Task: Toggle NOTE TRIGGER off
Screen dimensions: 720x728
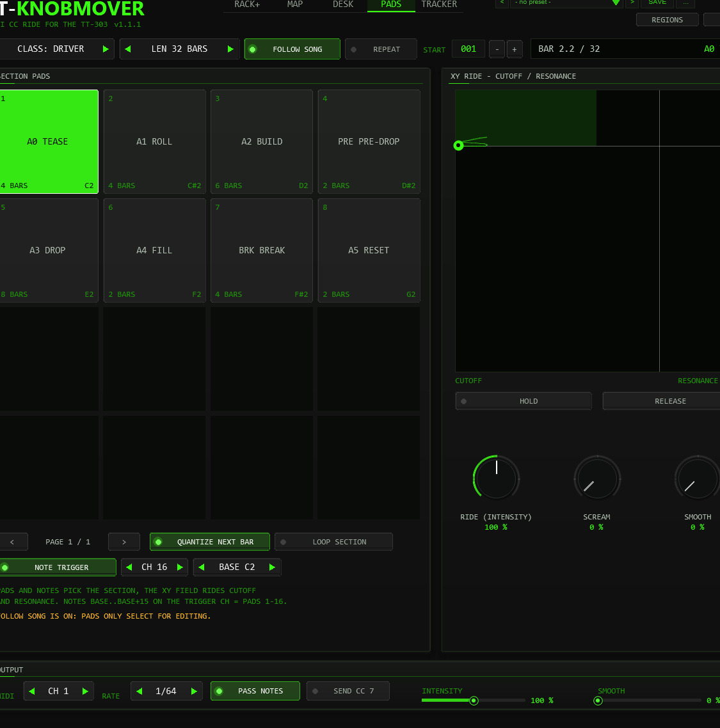Action: coord(58,567)
